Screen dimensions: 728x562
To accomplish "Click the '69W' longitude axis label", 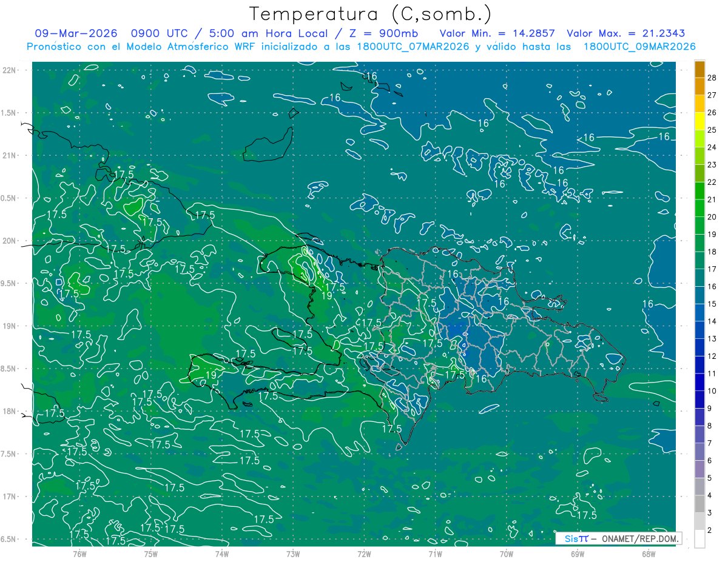I will click(x=578, y=554).
